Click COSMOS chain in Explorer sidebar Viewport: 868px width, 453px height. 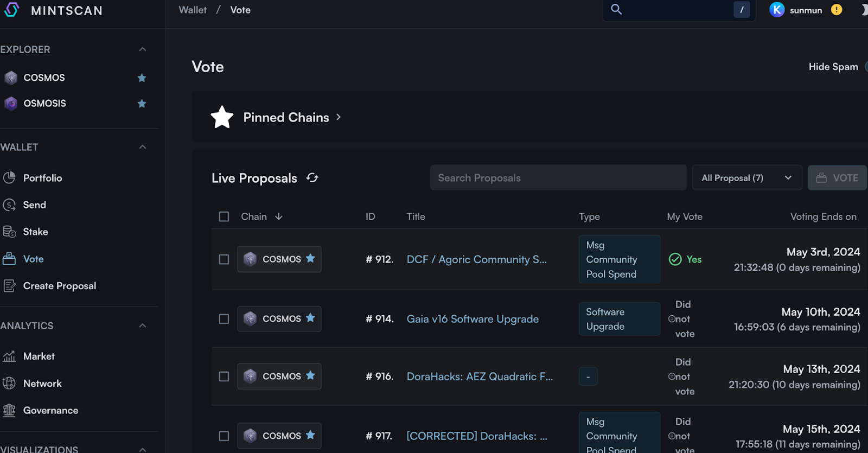(x=44, y=78)
